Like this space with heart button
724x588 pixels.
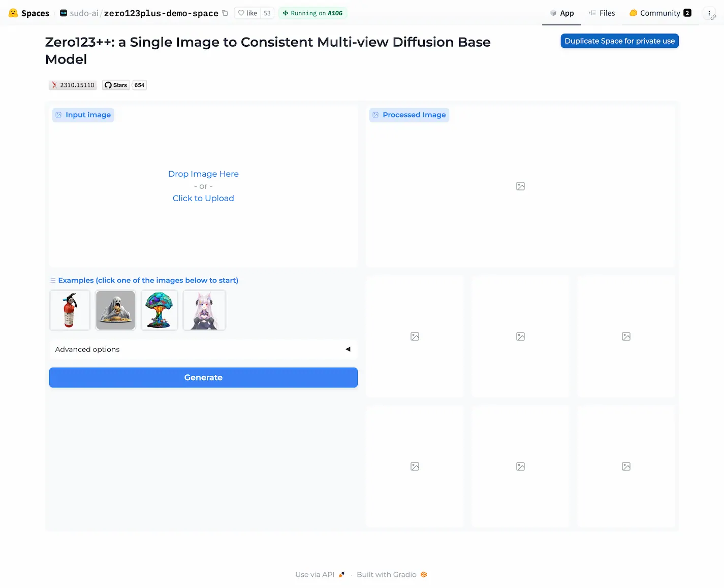(247, 13)
